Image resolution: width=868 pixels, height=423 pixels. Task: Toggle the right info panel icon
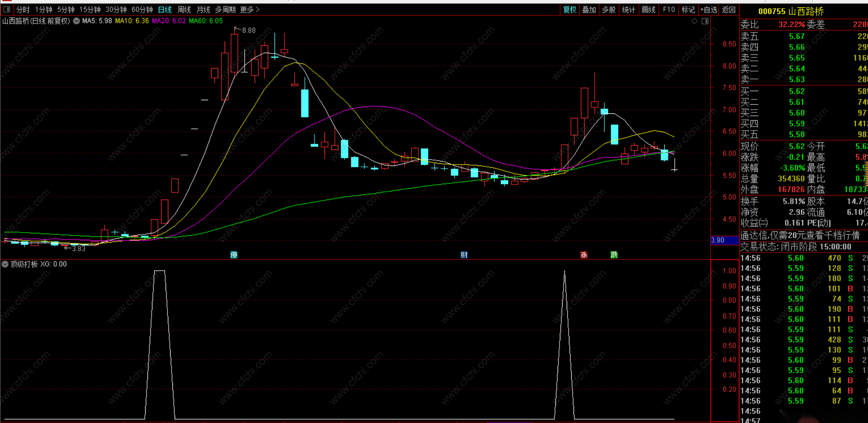[705, 21]
